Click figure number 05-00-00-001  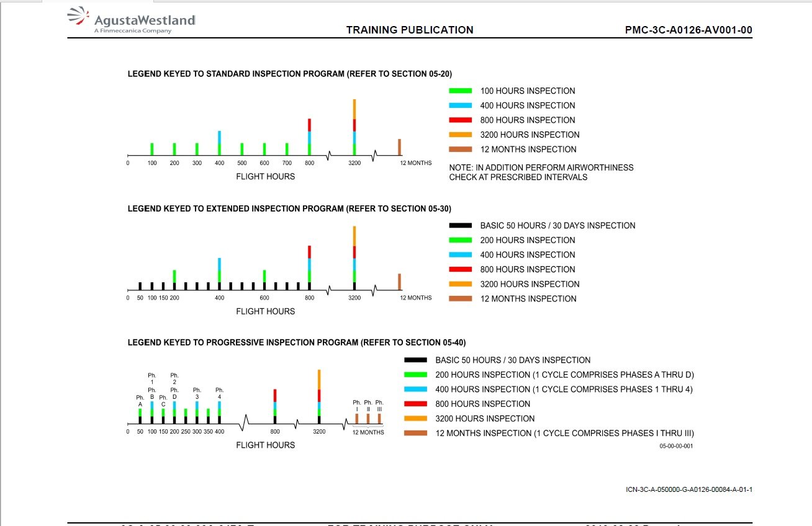click(x=676, y=445)
